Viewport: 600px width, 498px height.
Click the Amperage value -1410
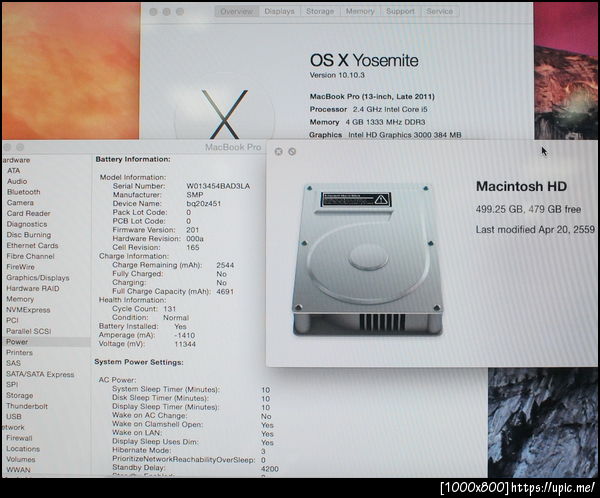coord(184,335)
